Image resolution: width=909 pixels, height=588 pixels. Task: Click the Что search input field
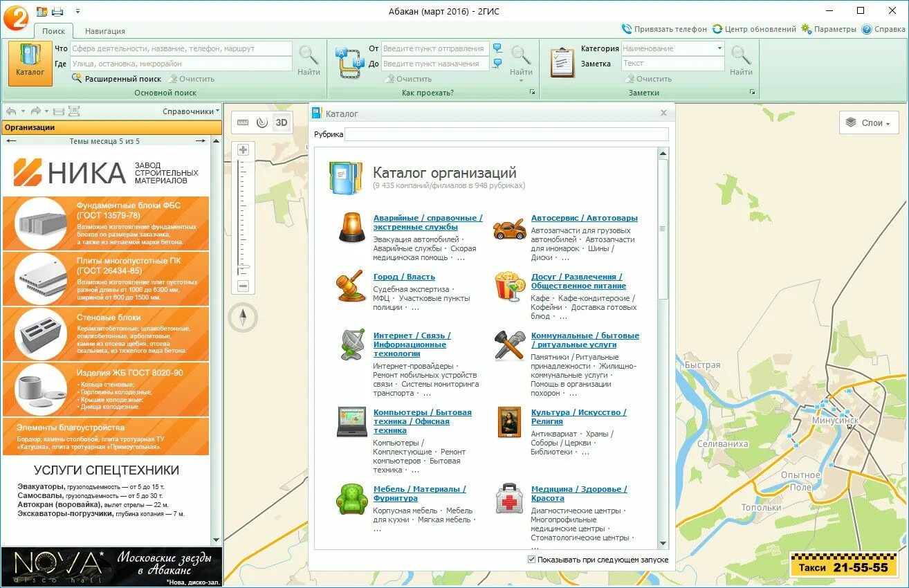coord(181,48)
